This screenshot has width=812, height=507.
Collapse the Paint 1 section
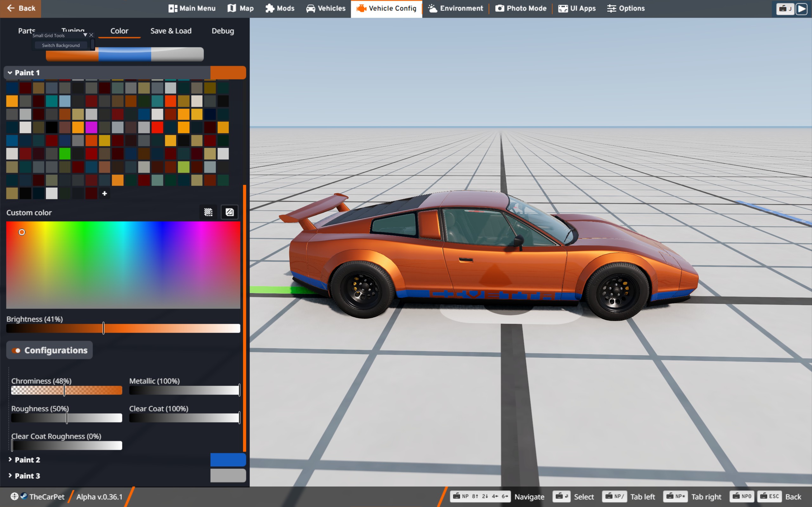pyautogui.click(x=10, y=73)
